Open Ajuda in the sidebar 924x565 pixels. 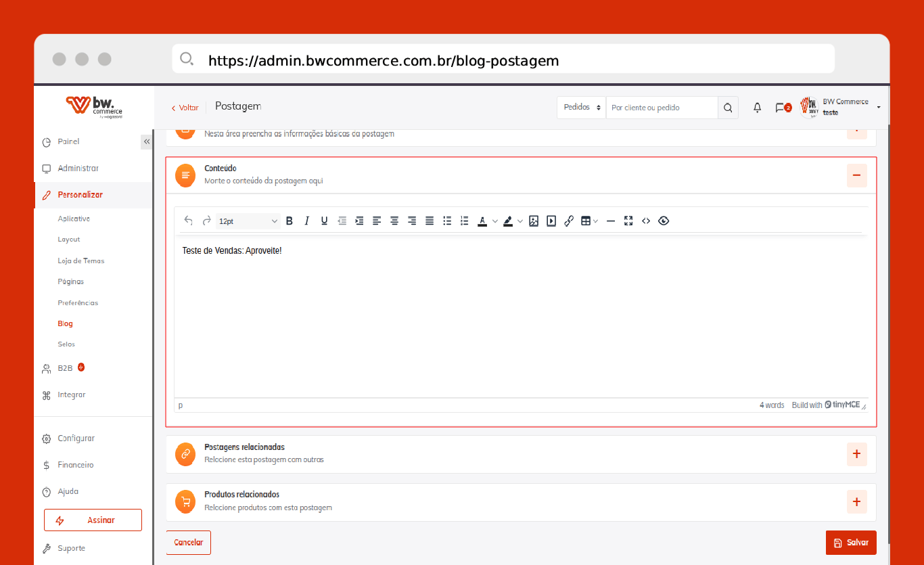point(68,491)
